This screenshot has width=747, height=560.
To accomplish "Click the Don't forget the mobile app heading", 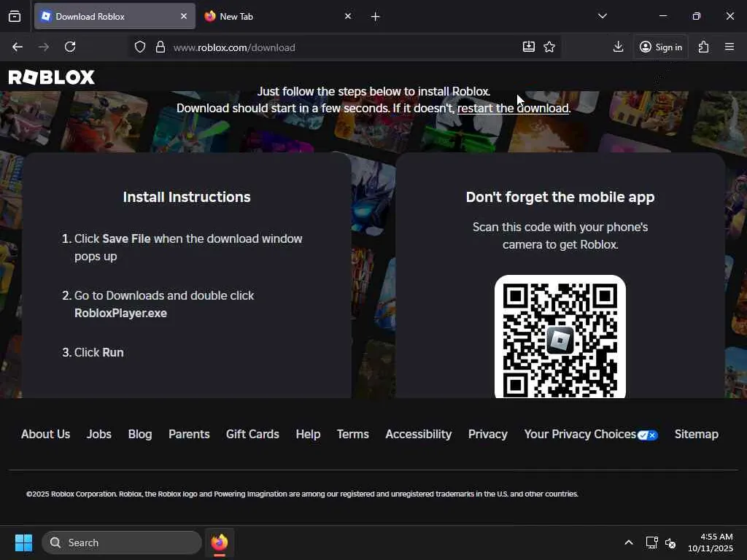I will (560, 197).
